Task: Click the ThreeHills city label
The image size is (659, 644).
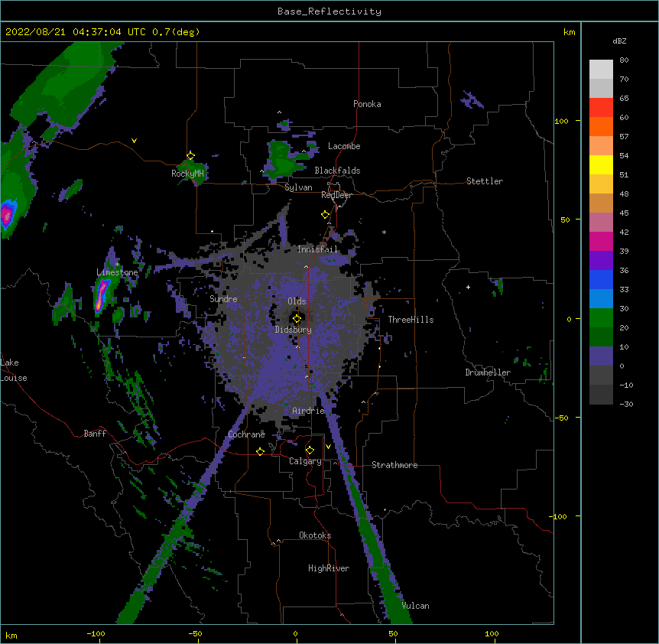Action: pos(411,320)
